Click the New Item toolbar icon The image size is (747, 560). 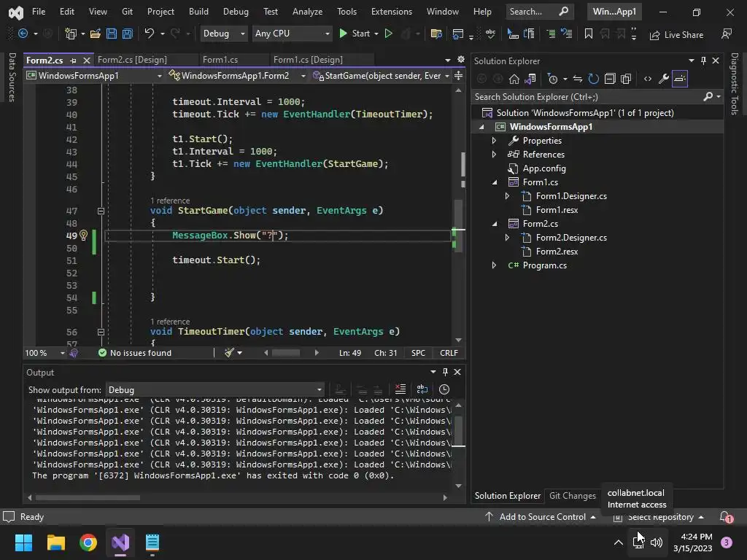71,34
